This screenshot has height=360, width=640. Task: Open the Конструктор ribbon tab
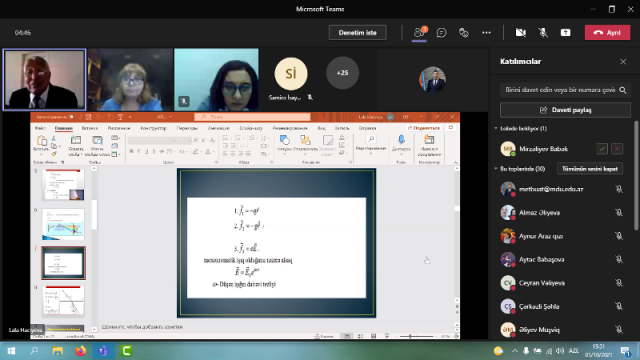click(153, 128)
